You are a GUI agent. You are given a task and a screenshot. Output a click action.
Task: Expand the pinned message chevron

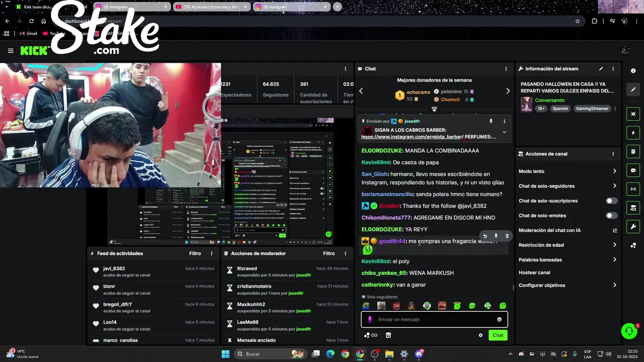click(504, 132)
